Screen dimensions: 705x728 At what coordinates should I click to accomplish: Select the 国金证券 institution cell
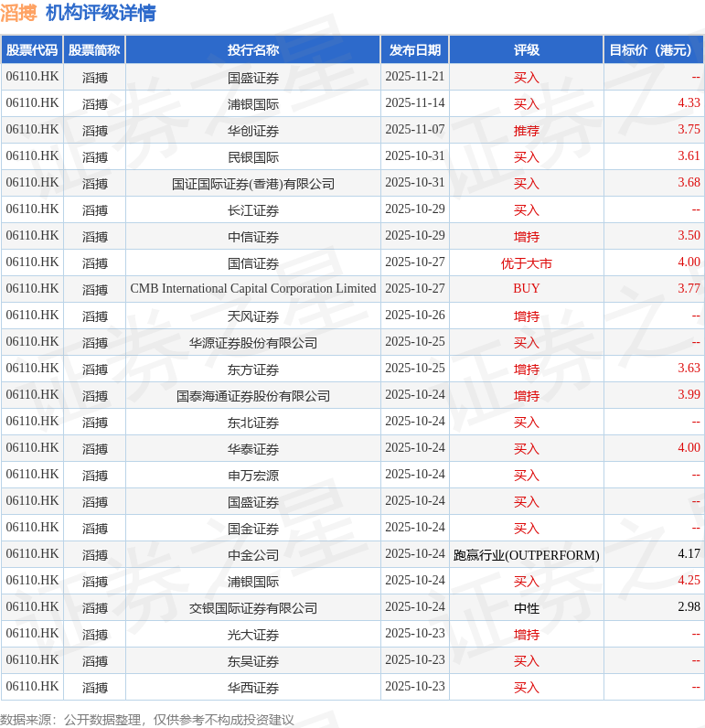click(253, 529)
